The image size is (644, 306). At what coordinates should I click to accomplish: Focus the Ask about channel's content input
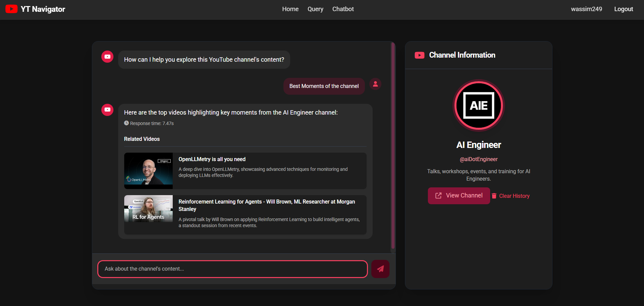pos(232,269)
